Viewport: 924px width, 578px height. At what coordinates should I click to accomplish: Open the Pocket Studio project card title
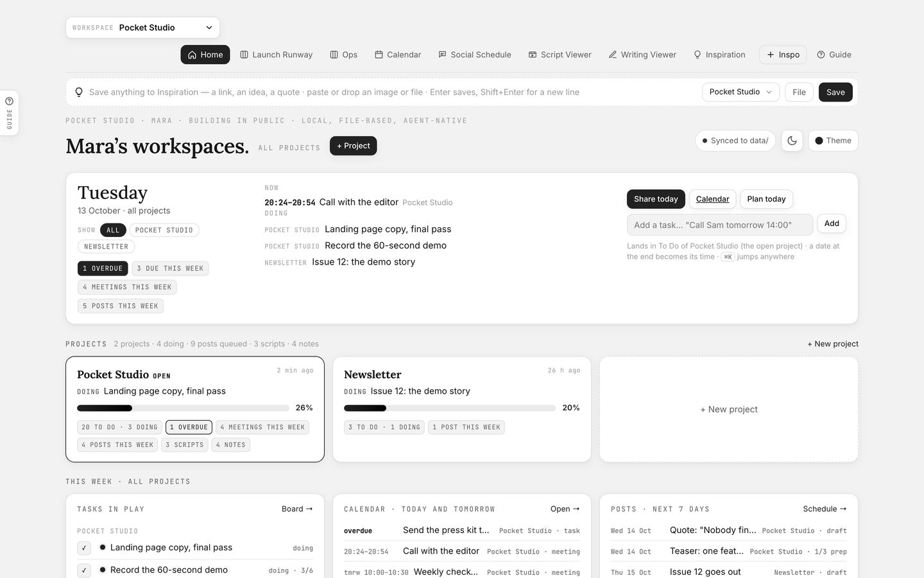pyautogui.click(x=113, y=374)
